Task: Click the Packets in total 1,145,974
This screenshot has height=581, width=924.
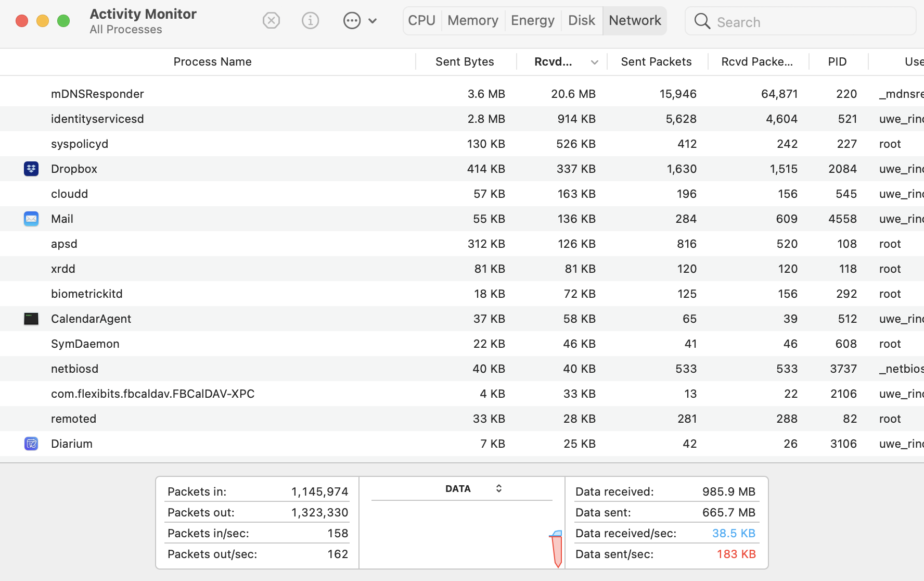Action: click(x=320, y=491)
